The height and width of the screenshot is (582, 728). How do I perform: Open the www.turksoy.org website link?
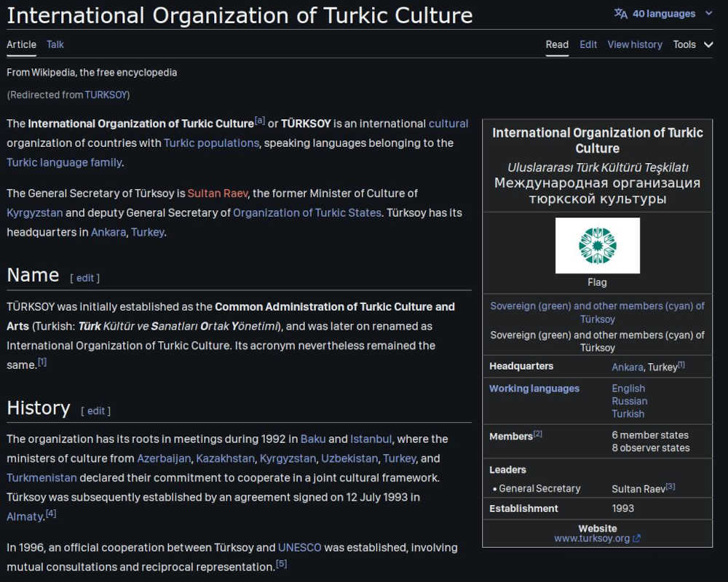click(x=591, y=538)
